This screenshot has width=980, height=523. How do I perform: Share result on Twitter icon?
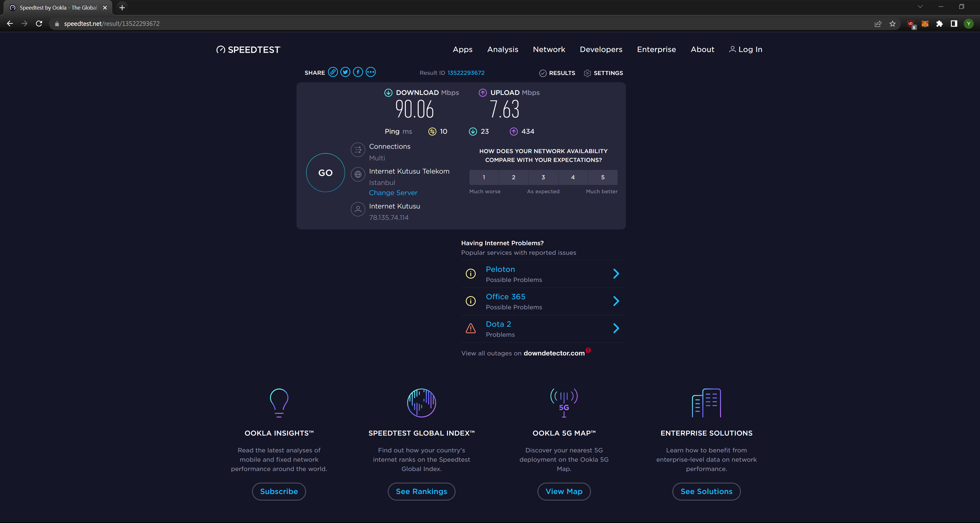(345, 72)
